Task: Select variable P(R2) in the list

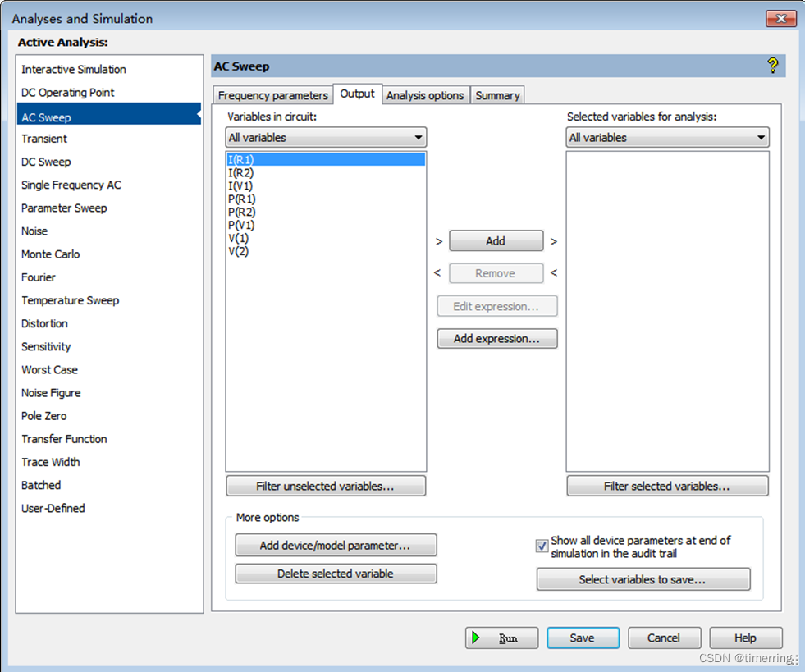Action: 242,212
